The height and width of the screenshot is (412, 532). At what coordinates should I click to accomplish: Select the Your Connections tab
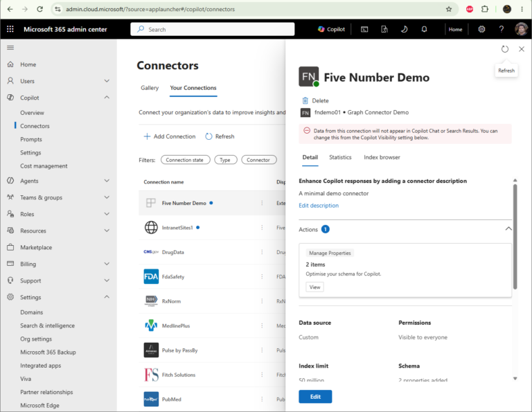193,88
